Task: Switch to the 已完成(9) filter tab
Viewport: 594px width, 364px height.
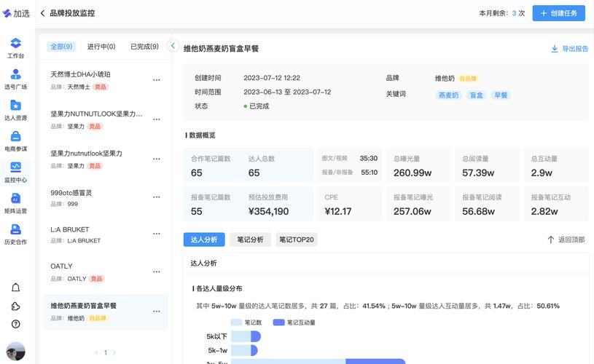Action: [144, 47]
